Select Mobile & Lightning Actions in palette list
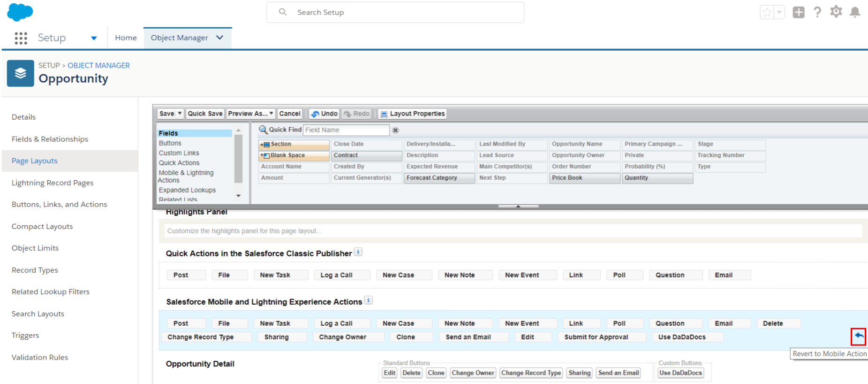868x384 pixels. coord(186,177)
